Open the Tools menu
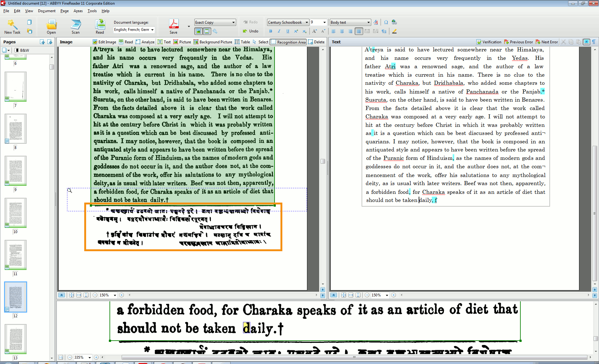The width and height of the screenshot is (599, 364). click(92, 11)
